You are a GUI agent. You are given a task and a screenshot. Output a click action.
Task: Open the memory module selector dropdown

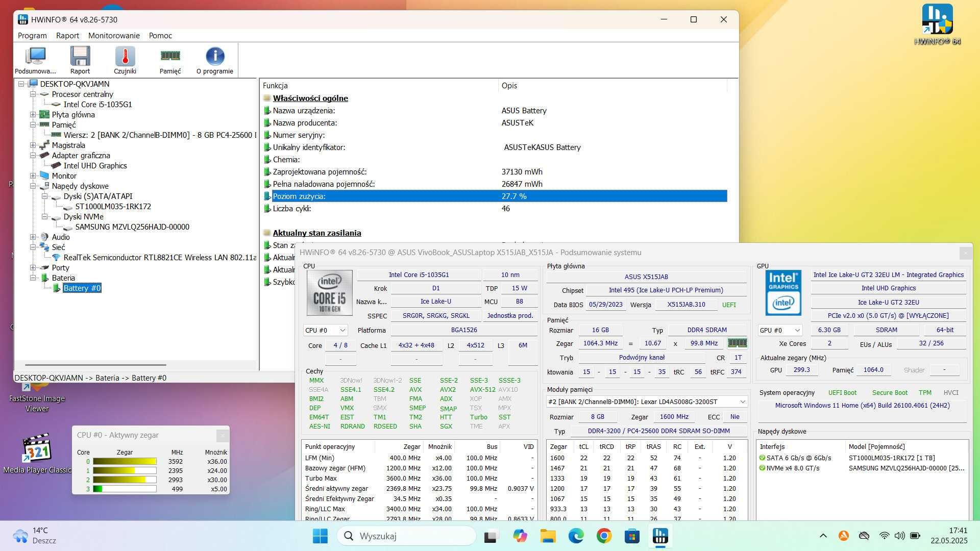(x=647, y=402)
